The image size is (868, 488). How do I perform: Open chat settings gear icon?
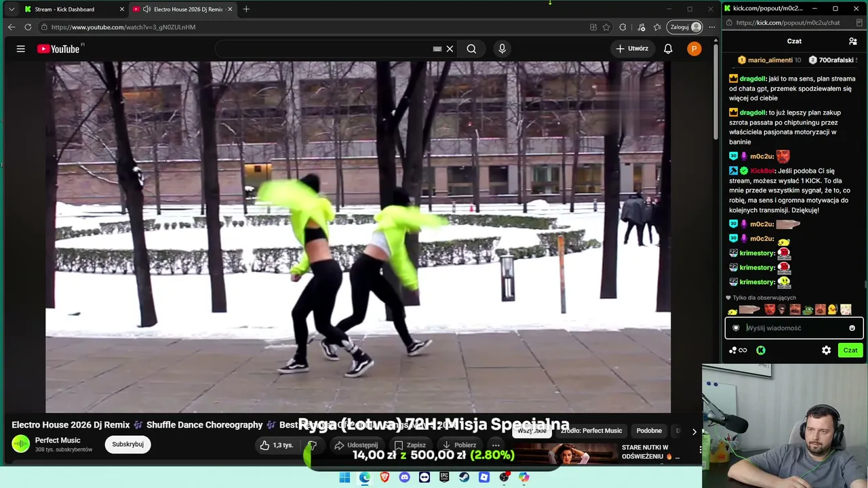tap(826, 350)
